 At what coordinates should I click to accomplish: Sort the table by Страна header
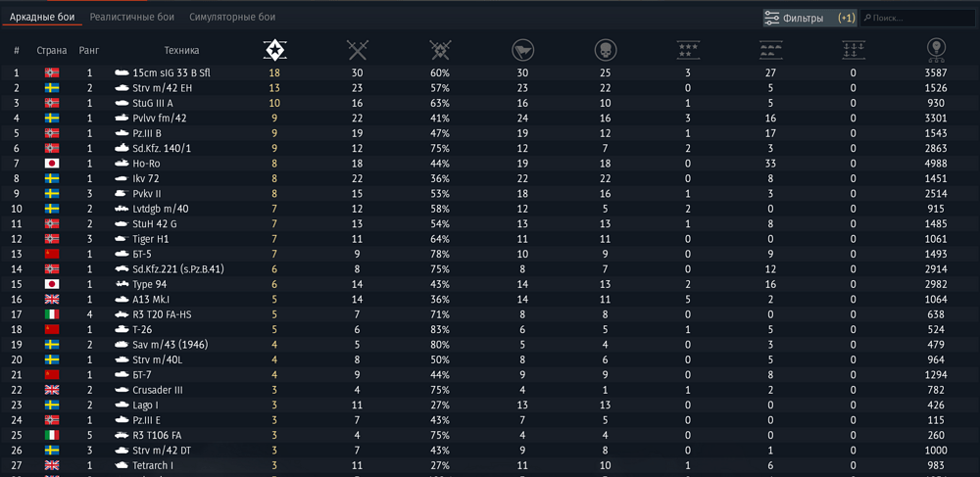click(x=52, y=50)
